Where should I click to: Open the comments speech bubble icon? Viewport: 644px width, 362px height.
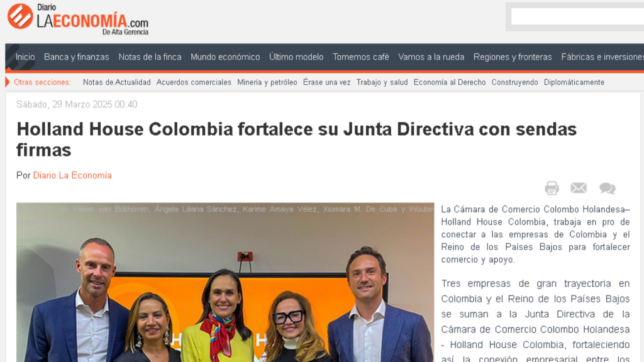[607, 189]
